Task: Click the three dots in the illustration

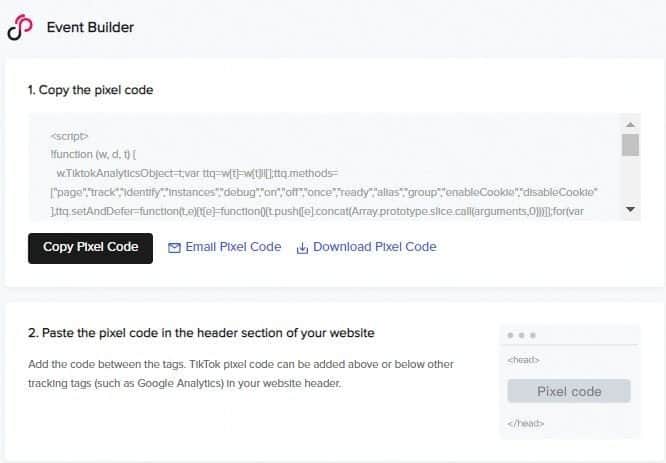Action: click(x=521, y=335)
